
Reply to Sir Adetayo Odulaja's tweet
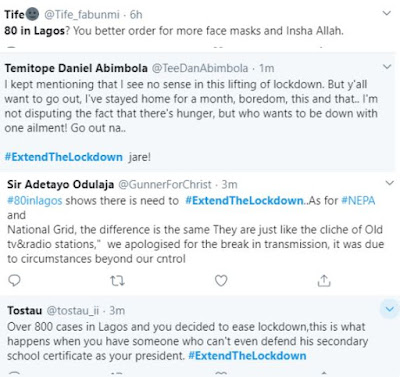14,281
